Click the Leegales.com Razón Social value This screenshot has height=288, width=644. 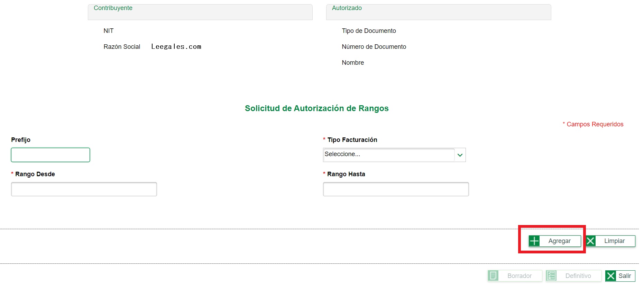176,47
